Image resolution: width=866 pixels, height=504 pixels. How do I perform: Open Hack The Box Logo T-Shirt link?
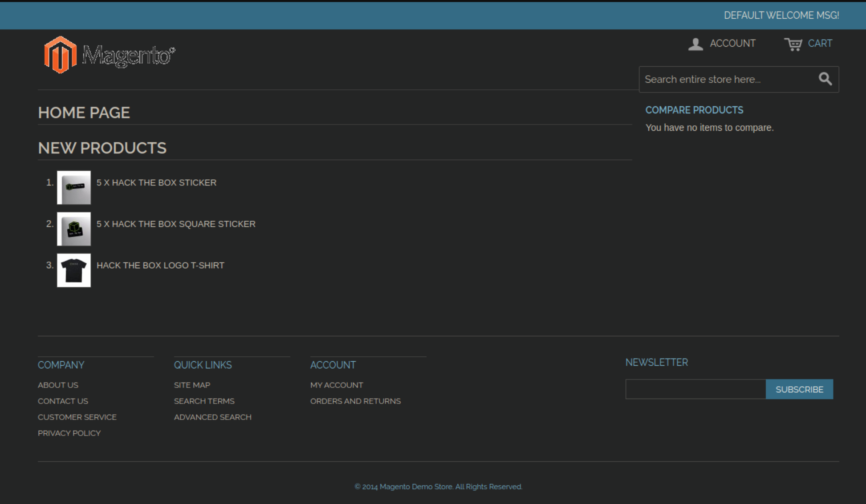[x=160, y=266]
